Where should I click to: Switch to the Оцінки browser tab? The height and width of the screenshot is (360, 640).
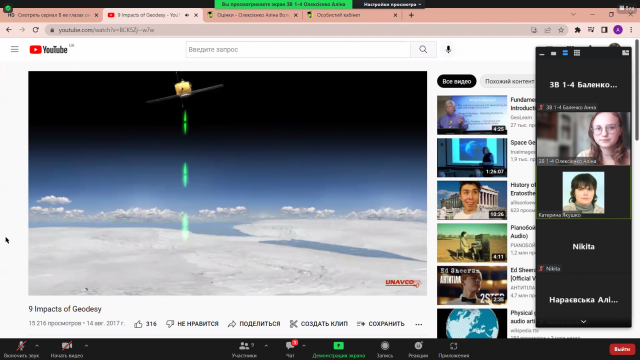[x=253, y=15]
